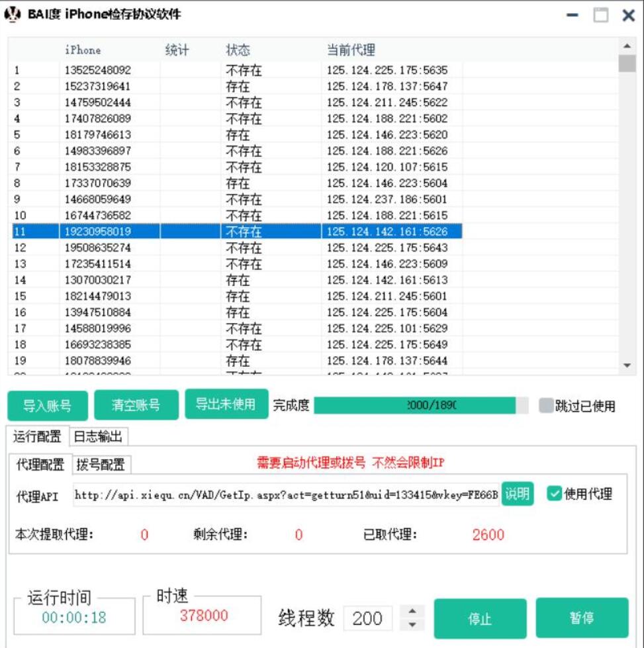This screenshot has height=648, width=644.
Task: Click the panda app icon in title bar
Action: tap(13, 15)
